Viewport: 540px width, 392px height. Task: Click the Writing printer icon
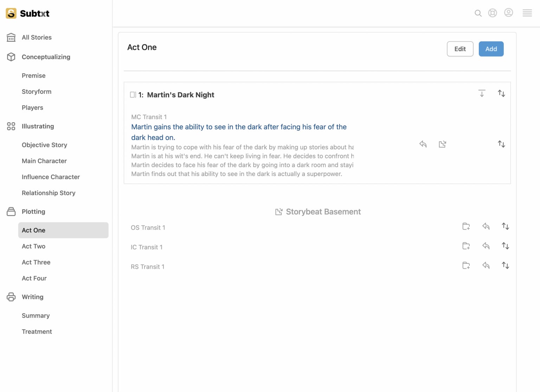coord(11,297)
